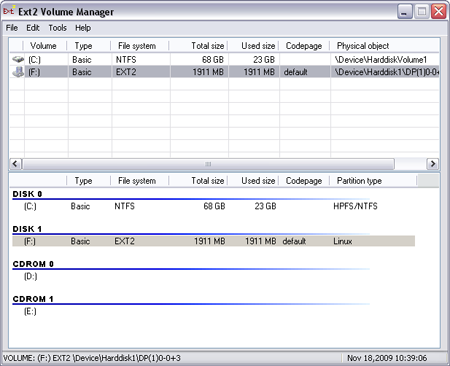
Task: Click NTFS cell in top volume list
Action: 126,60
